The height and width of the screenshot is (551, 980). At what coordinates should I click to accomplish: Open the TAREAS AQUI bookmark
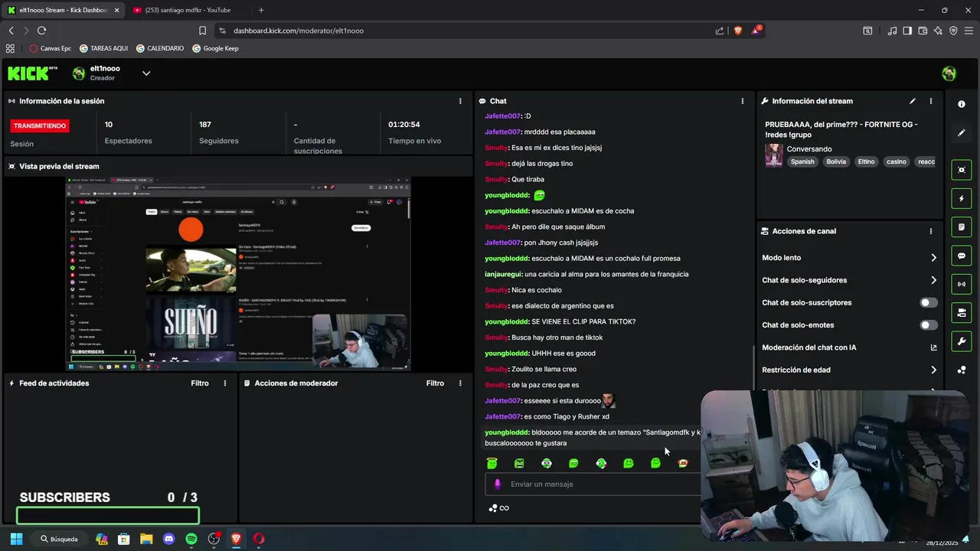click(x=104, y=48)
